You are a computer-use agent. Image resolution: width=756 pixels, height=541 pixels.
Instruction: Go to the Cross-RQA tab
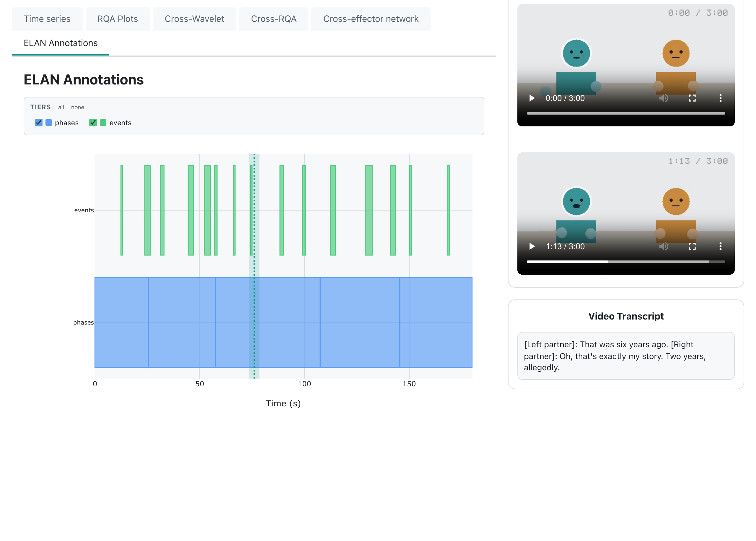[x=274, y=19]
